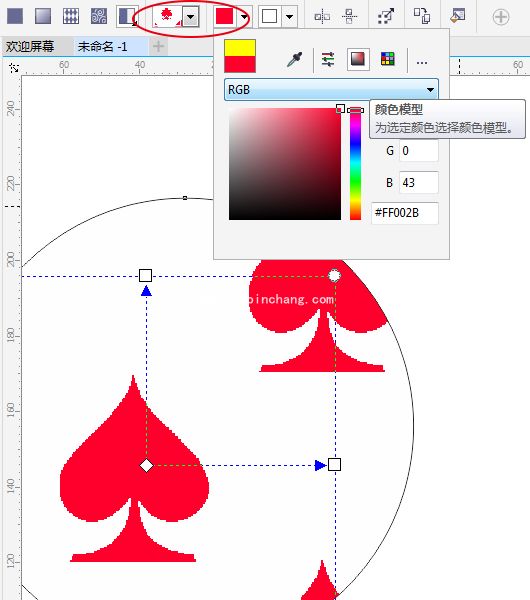Click the red front color swatch
The width and height of the screenshot is (530, 600).
click(225, 16)
